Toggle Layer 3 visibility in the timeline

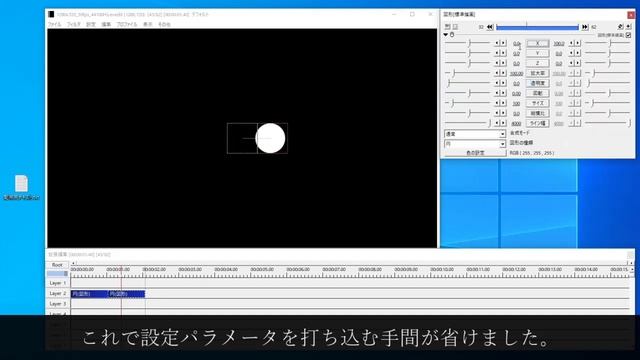(x=58, y=304)
